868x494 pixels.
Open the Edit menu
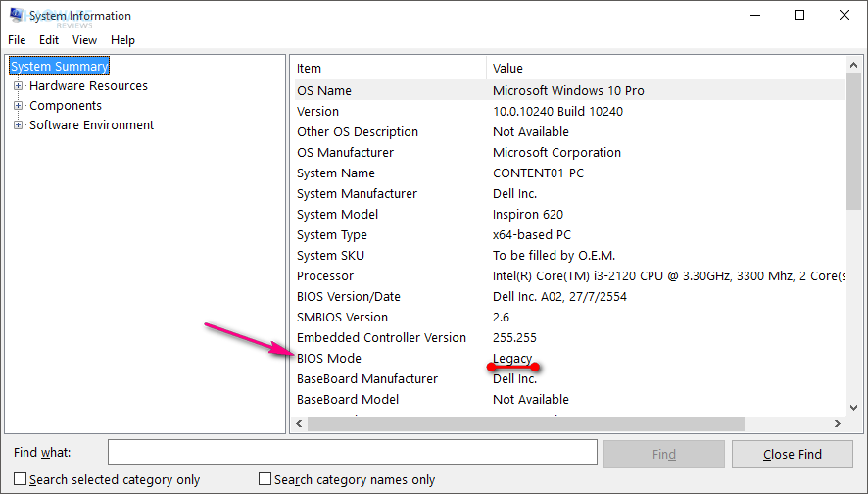point(49,40)
